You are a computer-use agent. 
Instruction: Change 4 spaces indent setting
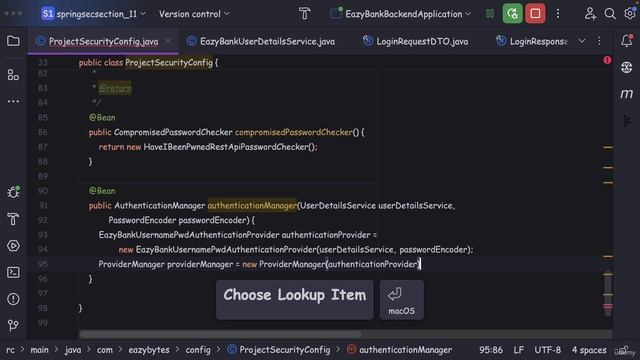click(589, 350)
